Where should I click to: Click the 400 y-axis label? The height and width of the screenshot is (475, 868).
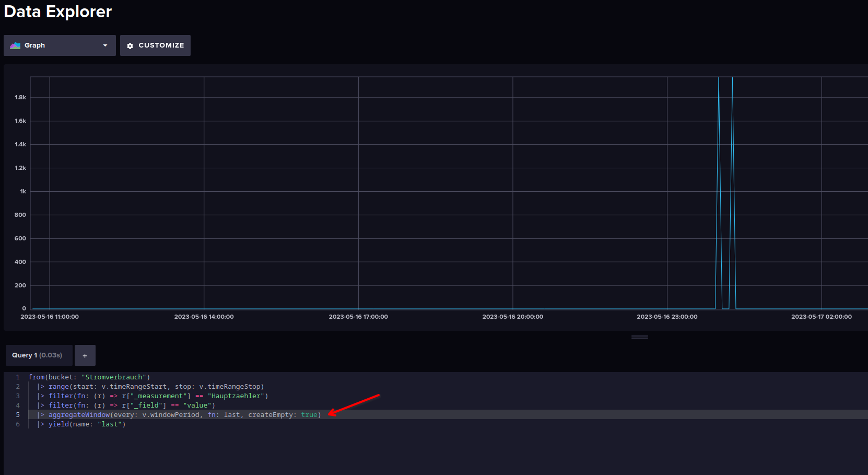tap(20, 262)
